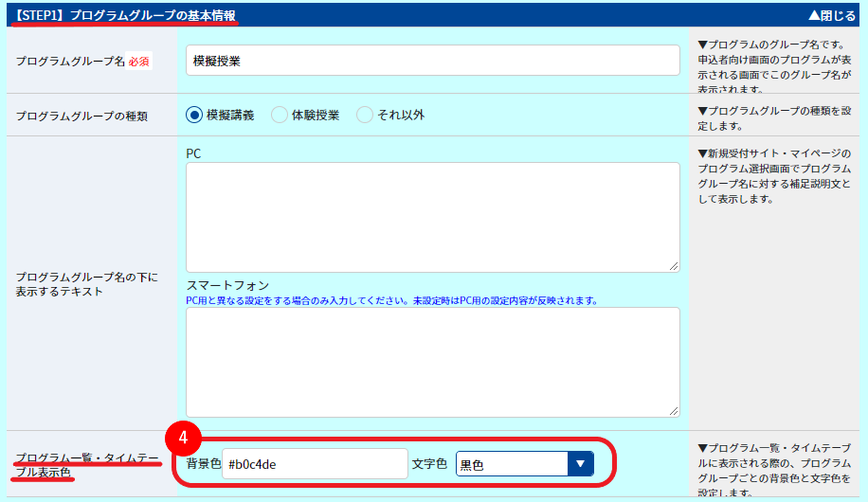Click help text ▼プログラム一覧・タイムテーブルに表示される際の
This screenshot has width=868, height=502.
click(x=774, y=470)
